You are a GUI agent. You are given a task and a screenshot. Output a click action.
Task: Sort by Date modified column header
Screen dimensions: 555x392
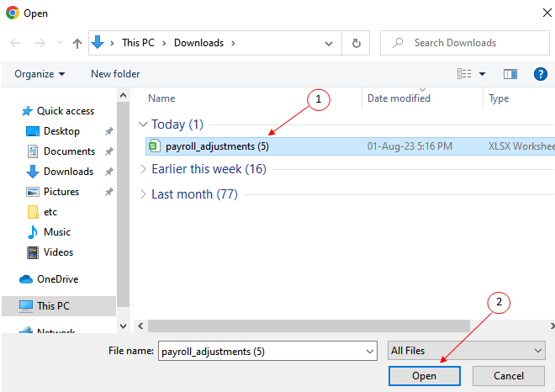[399, 98]
